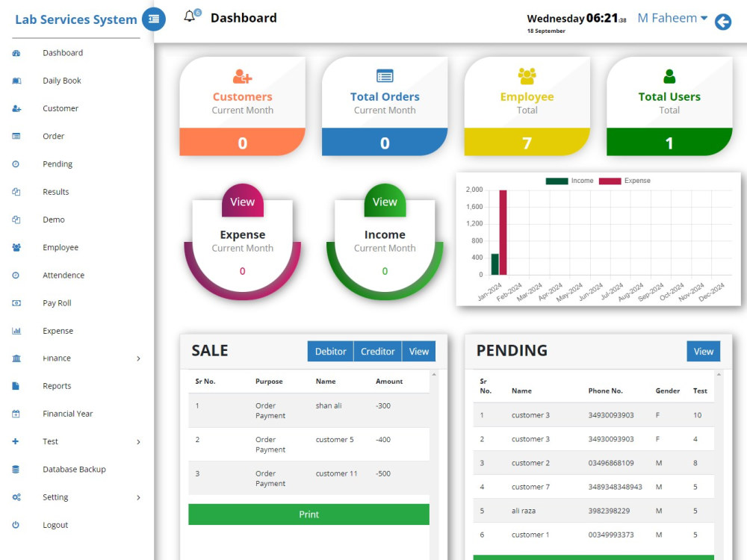
Task: Open the Attendence menu item
Action: [x=63, y=276]
